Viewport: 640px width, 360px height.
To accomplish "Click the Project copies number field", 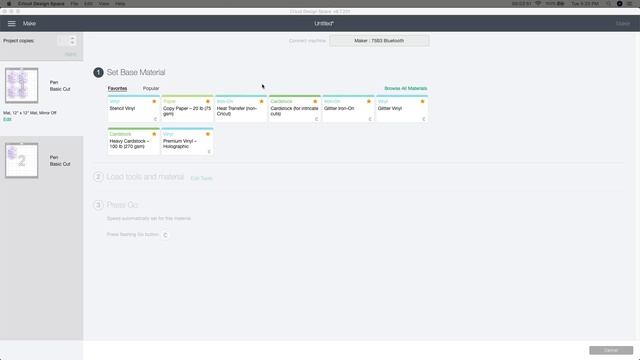I will tap(62, 40).
